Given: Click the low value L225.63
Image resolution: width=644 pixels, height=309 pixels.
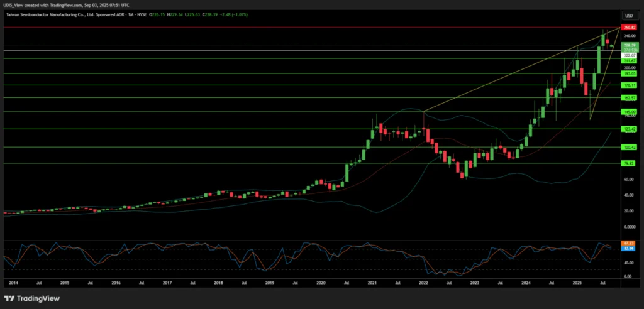Looking at the screenshot, I should pos(191,15).
